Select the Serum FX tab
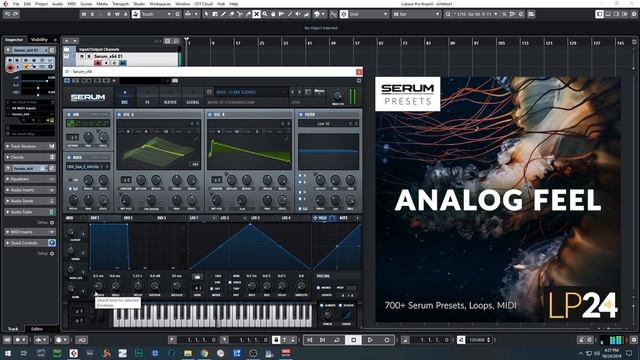The image size is (640, 360). tap(147, 98)
